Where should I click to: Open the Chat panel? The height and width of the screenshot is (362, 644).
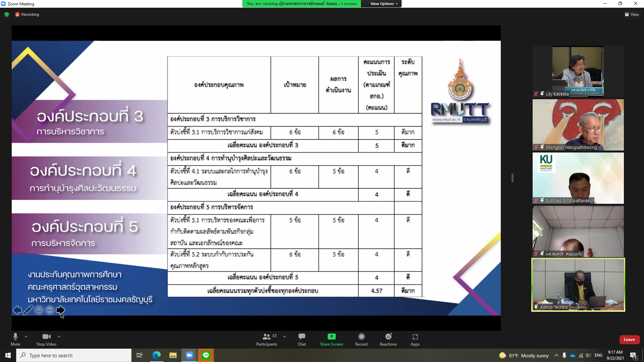click(302, 339)
